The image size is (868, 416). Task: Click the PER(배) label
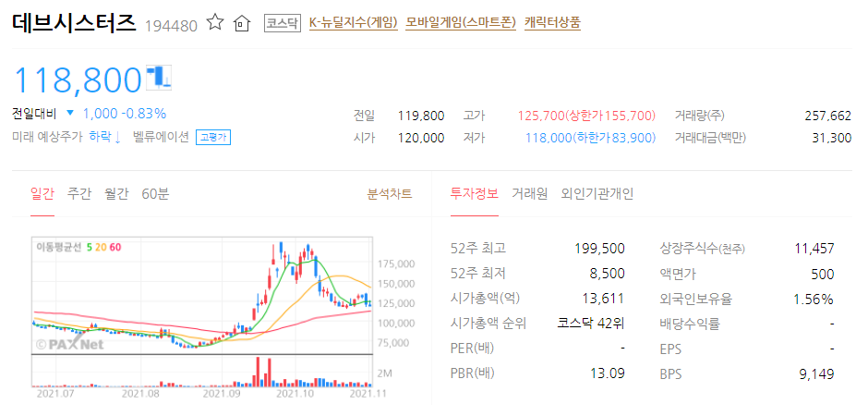tap(472, 349)
